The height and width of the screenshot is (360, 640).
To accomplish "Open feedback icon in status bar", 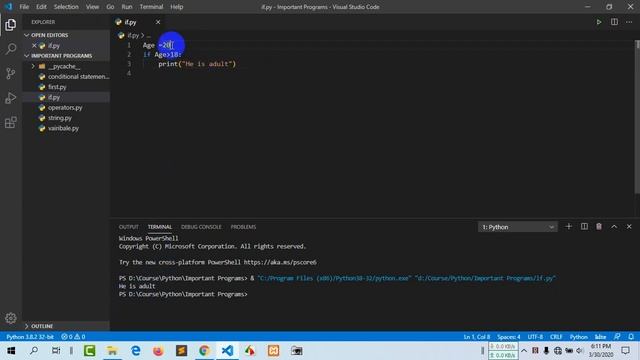I will click(617, 337).
